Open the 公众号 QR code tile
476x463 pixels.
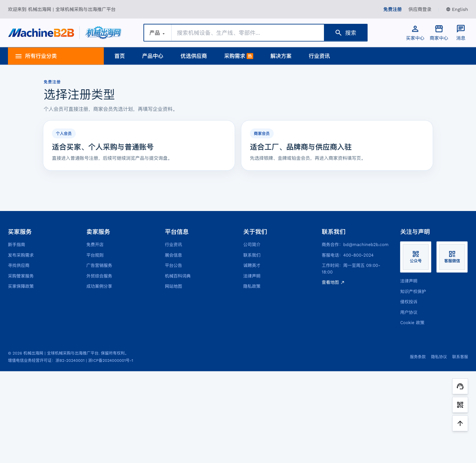click(416, 257)
